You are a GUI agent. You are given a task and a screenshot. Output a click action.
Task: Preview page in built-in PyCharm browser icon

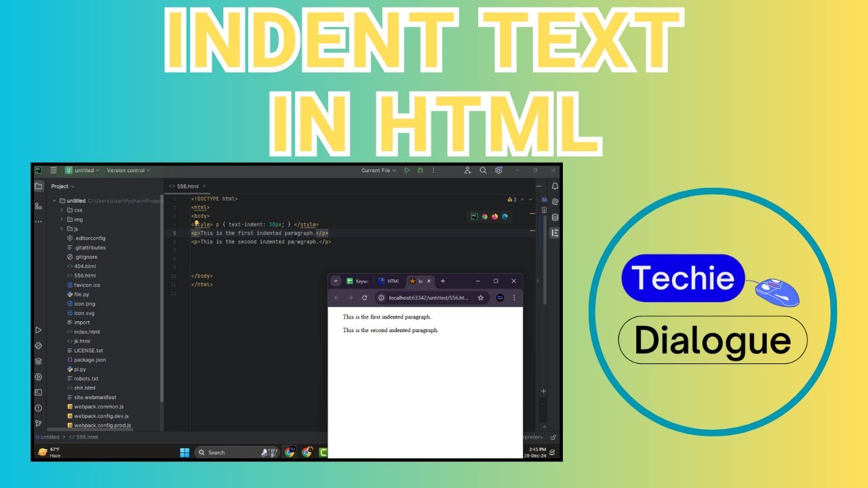pos(475,217)
